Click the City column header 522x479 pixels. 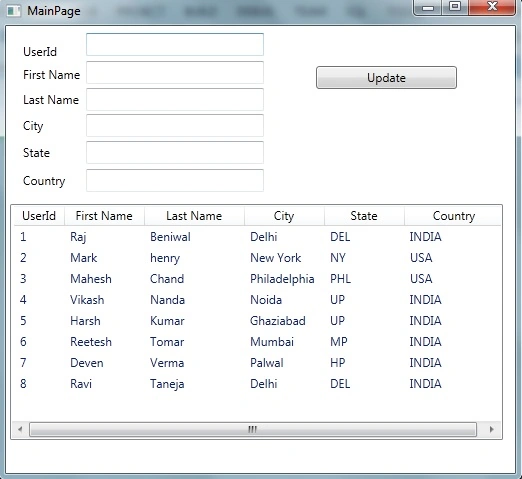[x=284, y=216]
